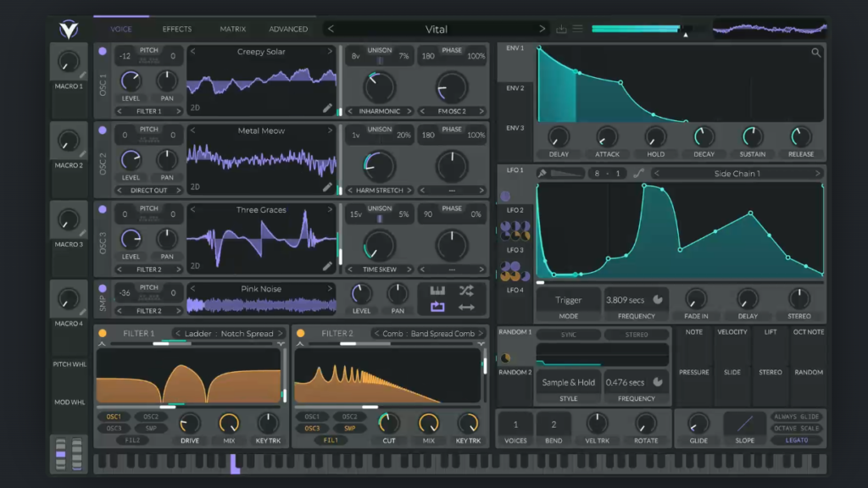The image size is (868, 488).
Task: Click sampler random phase shuffle icon
Action: (x=467, y=290)
